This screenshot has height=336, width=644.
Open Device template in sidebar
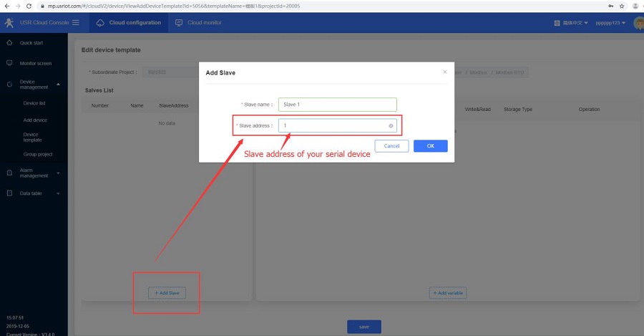click(32, 137)
